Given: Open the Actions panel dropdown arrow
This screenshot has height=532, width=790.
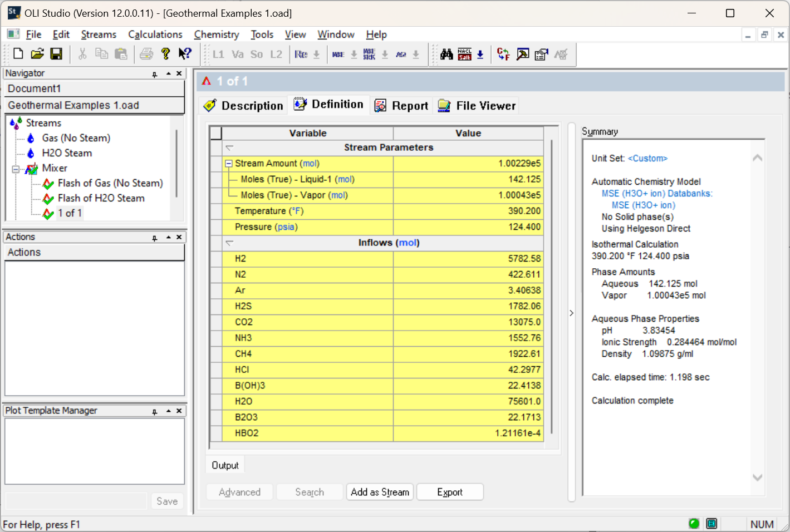Looking at the screenshot, I should [x=168, y=237].
